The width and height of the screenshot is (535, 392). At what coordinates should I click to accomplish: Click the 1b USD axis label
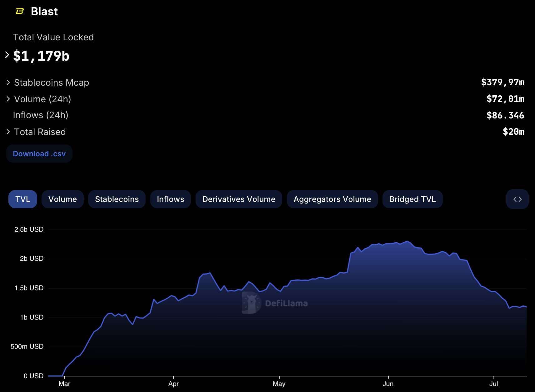coord(32,317)
